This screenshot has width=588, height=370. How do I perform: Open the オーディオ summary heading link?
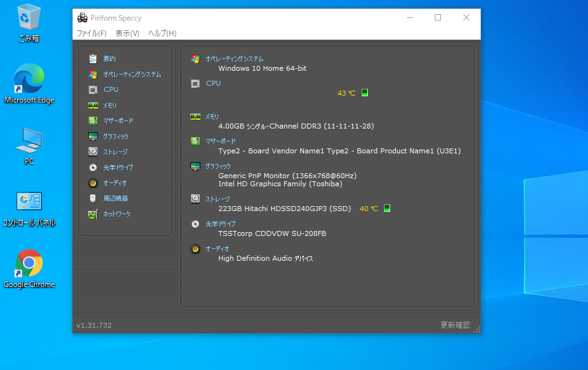[x=217, y=249]
